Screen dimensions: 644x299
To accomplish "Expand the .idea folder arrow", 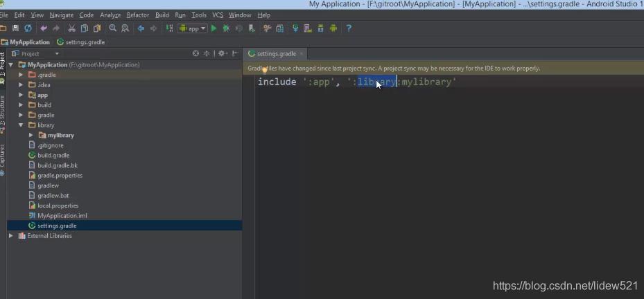I will [x=21, y=85].
